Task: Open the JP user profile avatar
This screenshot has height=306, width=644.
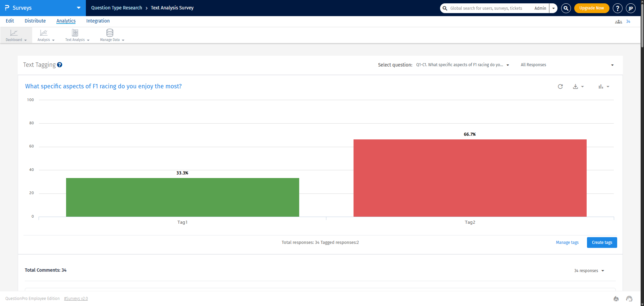Action: [x=631, y=8]
